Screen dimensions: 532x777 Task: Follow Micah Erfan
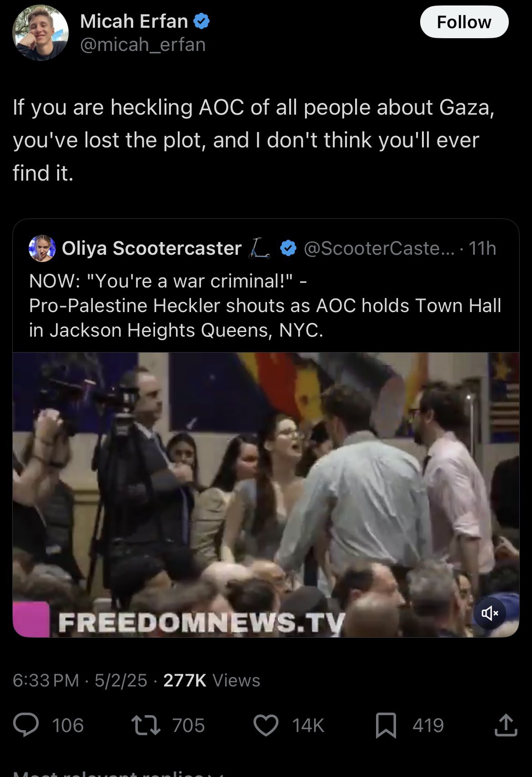coord(464,22)
